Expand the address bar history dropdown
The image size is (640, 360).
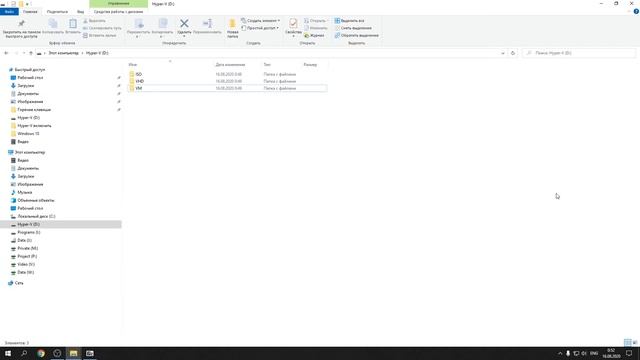click(x=503, y=53)
